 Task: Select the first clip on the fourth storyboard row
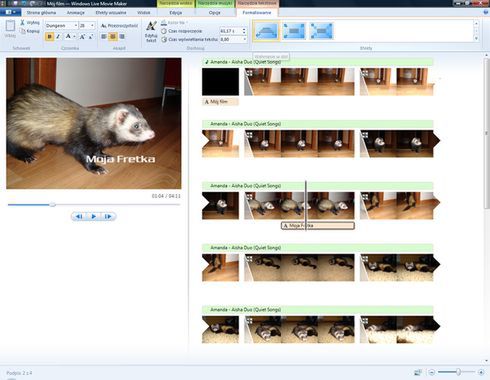point(220,268)
